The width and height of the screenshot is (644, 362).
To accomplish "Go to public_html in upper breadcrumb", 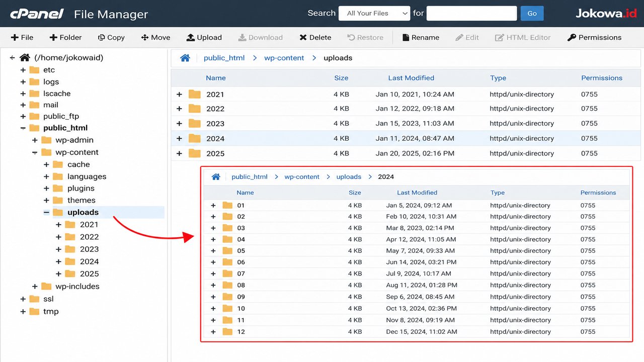I will [x=224, y=58].
